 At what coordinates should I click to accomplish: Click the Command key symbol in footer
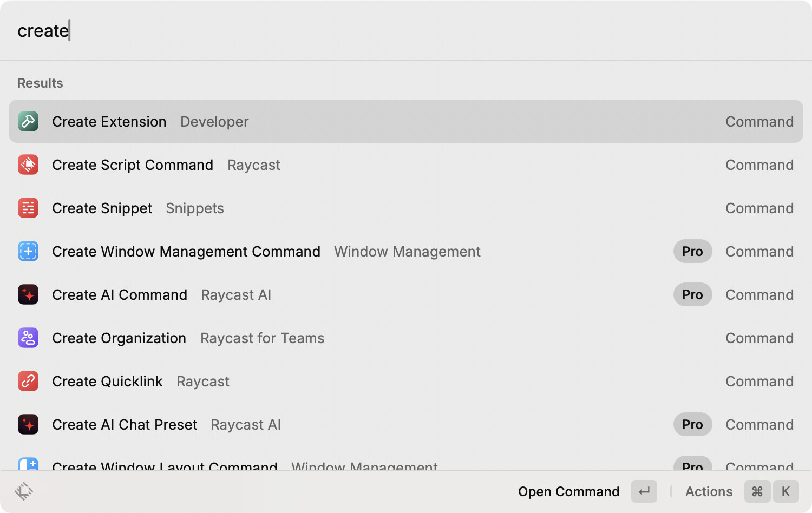757,491
